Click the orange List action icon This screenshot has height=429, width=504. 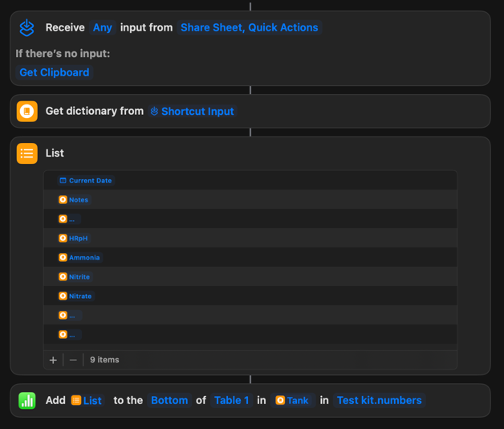[27, 153]
